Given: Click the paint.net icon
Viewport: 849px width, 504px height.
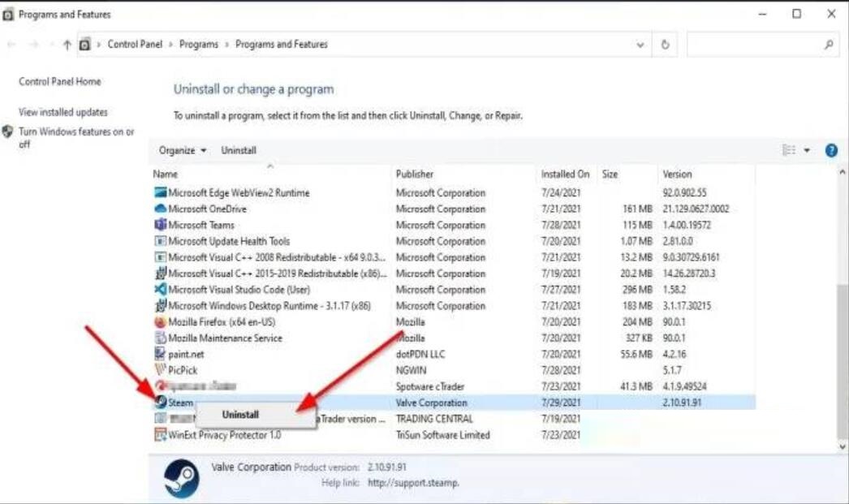Looking at the screenshot, I should pos(160,354).
